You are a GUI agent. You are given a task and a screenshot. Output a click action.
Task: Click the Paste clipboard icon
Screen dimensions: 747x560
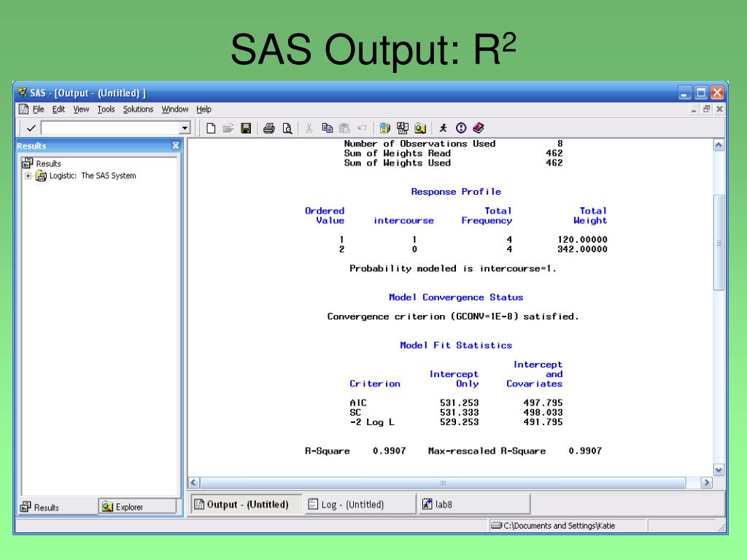tap(344, 128)
